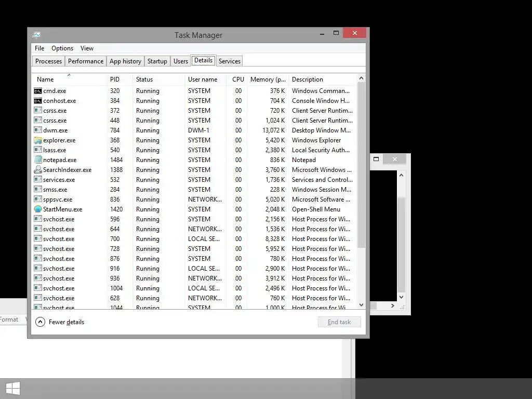Image resolution: width=532 pixels, height=399 pixels.
Task: Switch to the App history tab
Action: click(125, 61)
